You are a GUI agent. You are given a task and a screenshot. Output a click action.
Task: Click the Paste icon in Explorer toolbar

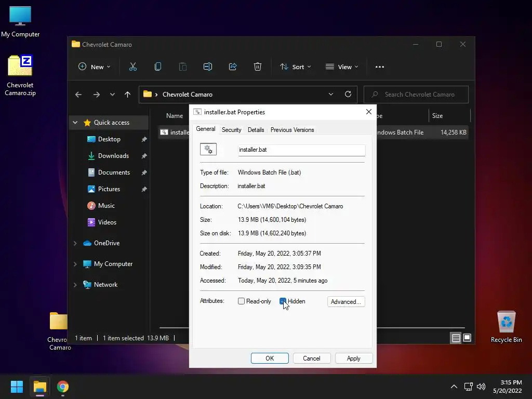[x=182, y=67]
